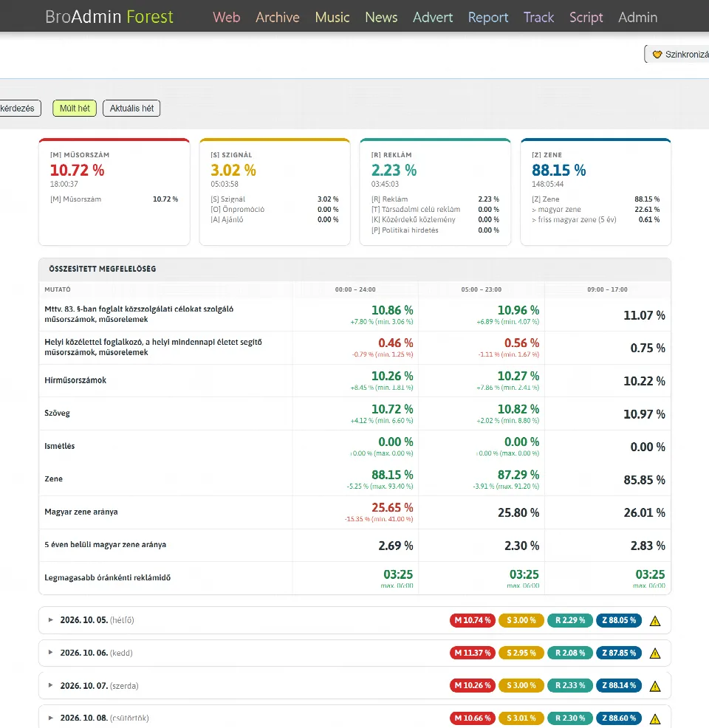Select the Múlt hét button
The width and height of the screenshot is (709, 728).
[x=75, y=109]
